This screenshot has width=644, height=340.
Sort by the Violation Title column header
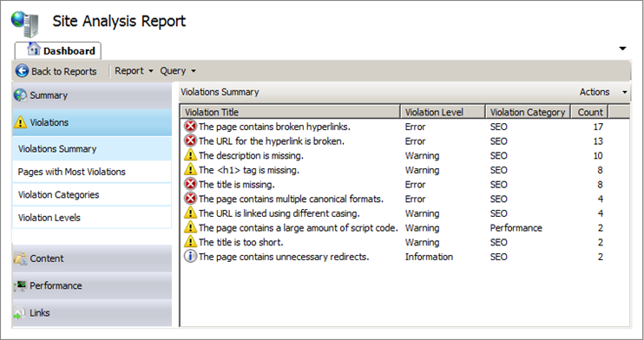coord(291,112)
